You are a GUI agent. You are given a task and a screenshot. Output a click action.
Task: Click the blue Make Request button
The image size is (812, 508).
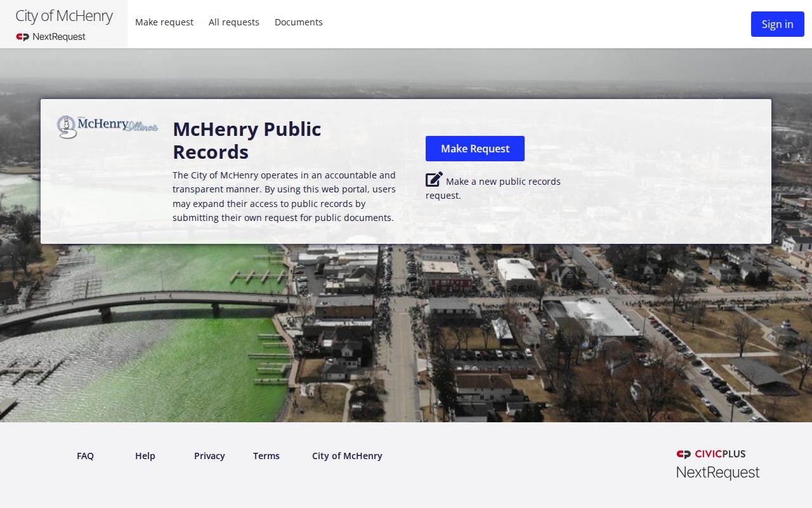click(475, 149)
